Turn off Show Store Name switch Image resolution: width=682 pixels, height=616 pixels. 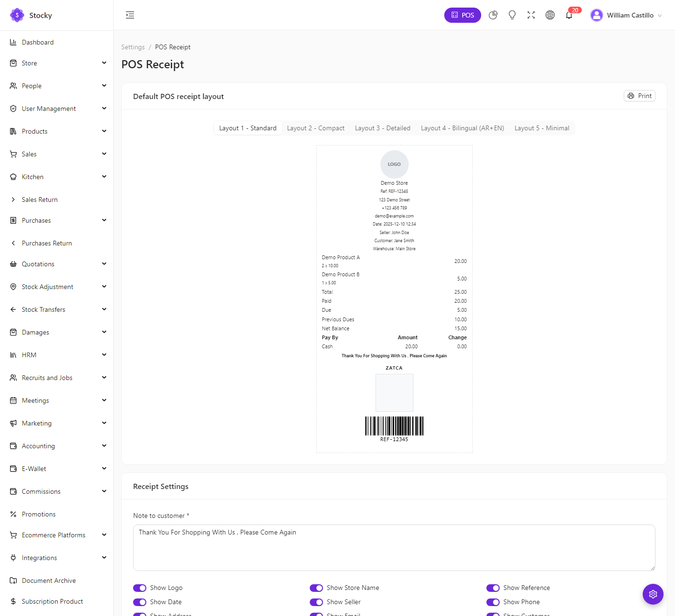click(x=316, y=588)
